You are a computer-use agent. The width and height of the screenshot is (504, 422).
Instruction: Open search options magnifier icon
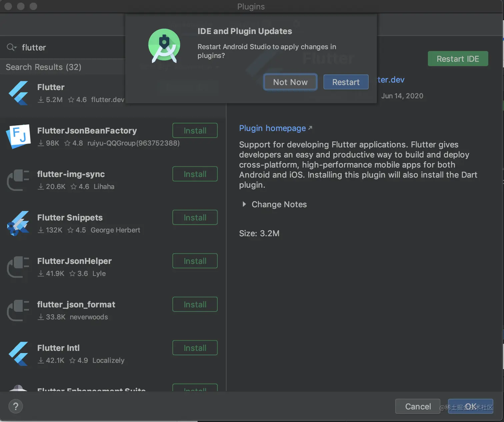tap(12, 47)
